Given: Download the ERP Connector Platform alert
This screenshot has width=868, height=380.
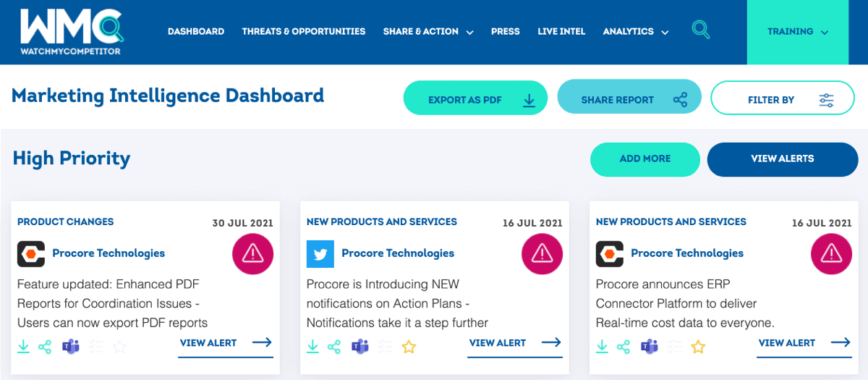Looking at the screenshot, I should click(x=603, y=347).
